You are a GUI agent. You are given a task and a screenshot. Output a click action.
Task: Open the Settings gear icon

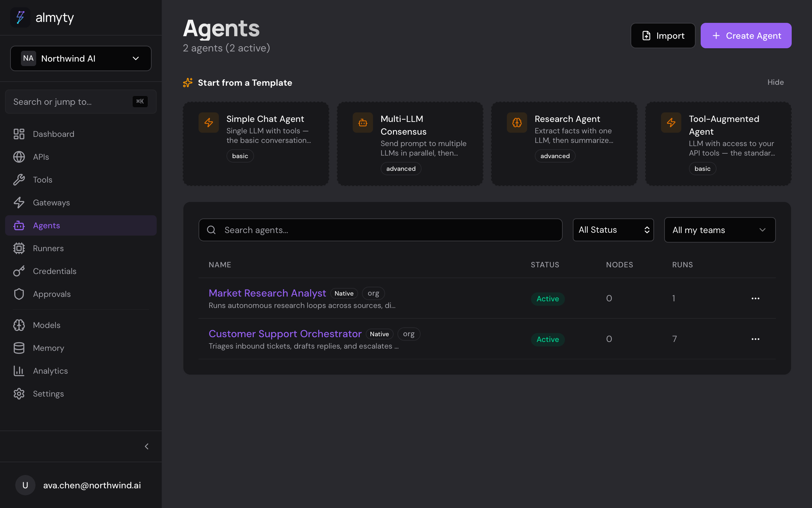coord(19,394)
